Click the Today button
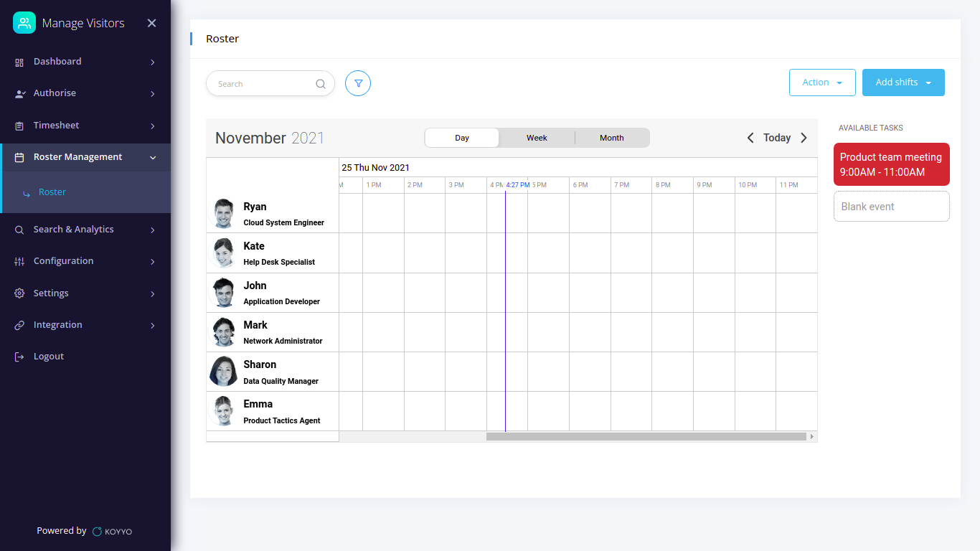The image size is (980, 551). pos(777,138)
